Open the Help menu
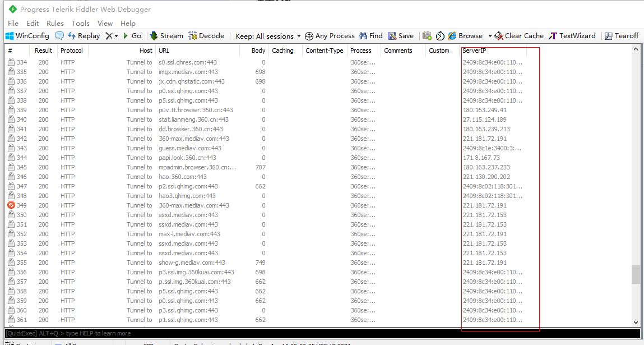The image size is (644, 345). pyautogui.click(x=128, y=24)
